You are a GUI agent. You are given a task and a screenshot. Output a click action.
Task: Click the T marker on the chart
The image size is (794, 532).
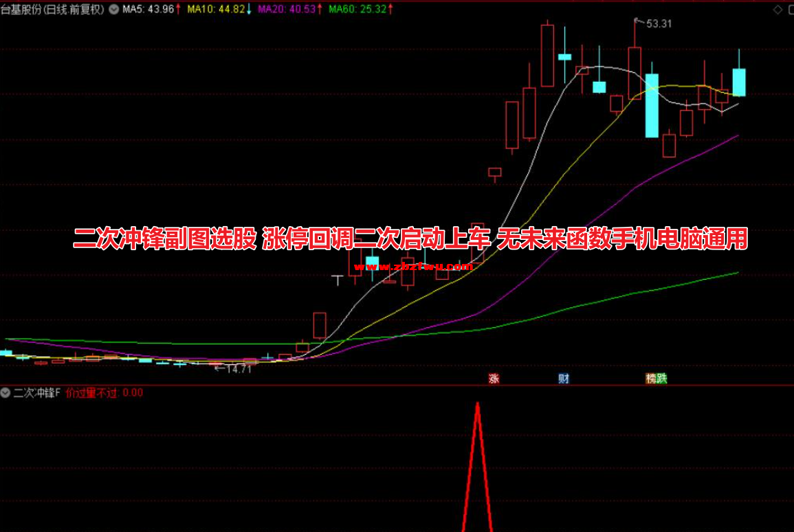337,279
